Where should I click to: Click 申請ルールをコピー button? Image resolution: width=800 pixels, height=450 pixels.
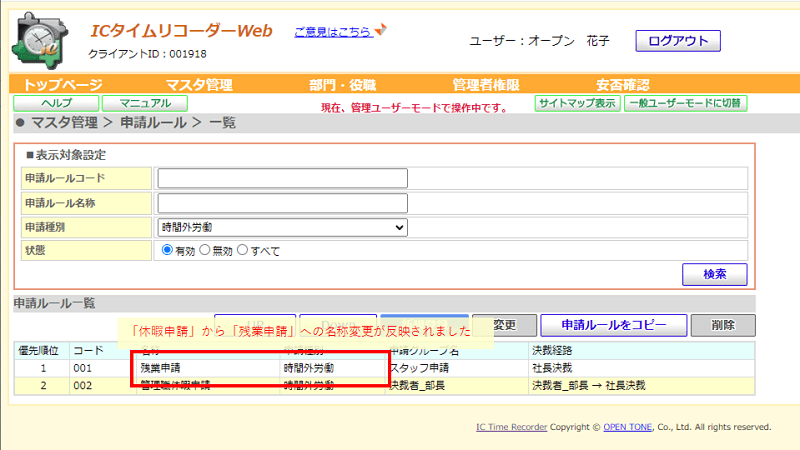coord(614,325)
